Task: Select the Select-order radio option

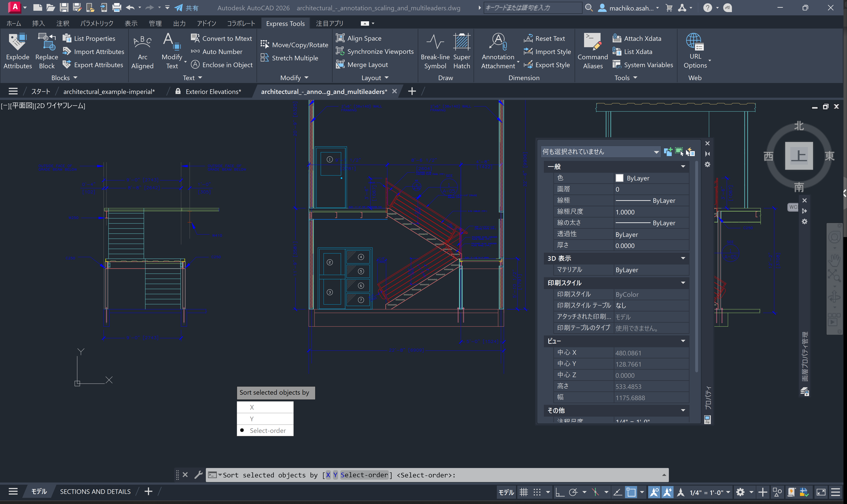Action: pyautogui.click(x=265, y=430)
